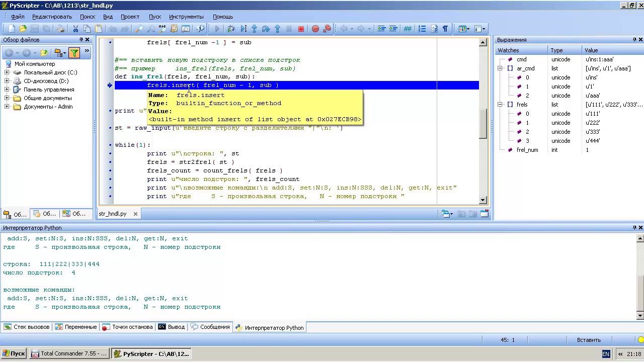Open the Проект menu
The height and width of the screenshot is (362, 644).
(130, 17)
